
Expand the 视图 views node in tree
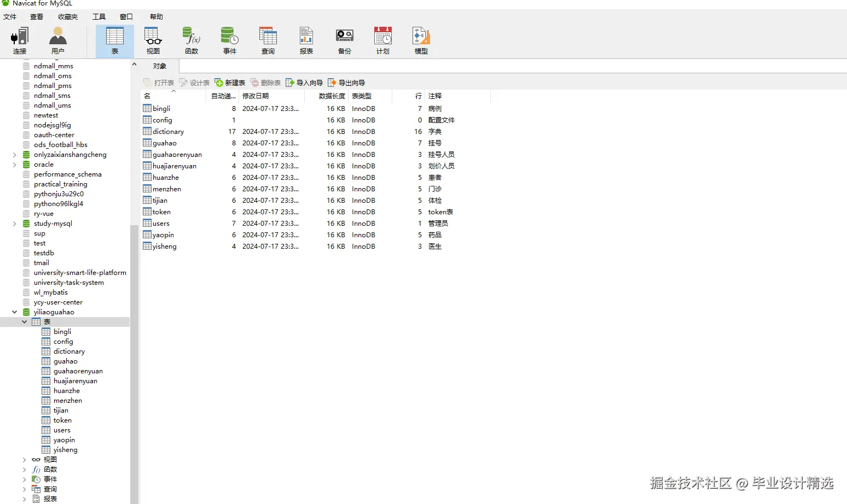(x=24, y=460)
